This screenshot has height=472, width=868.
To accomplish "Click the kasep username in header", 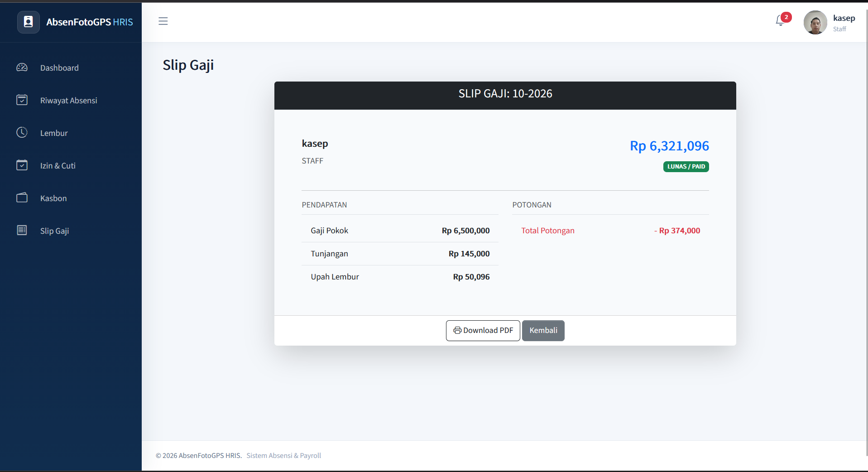I will (844, 18).
